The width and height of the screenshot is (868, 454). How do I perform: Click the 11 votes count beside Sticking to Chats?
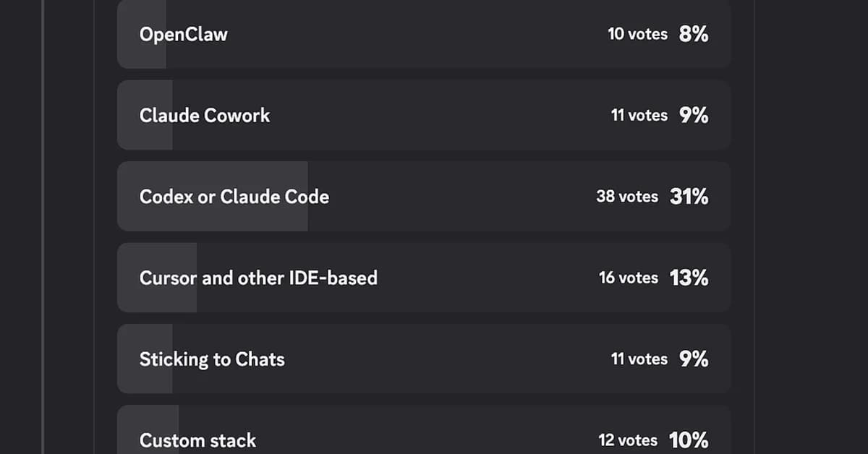[639, 359]
